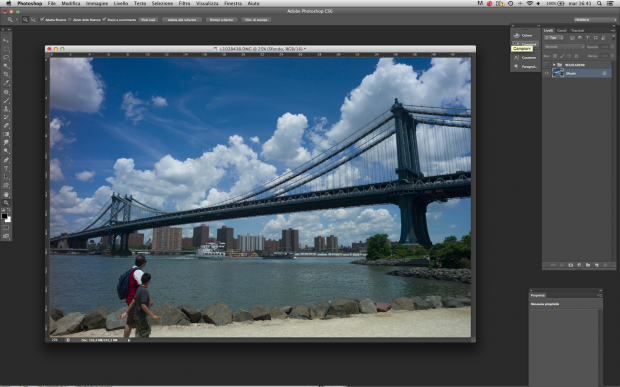The width and height of the screenshot is (620, 387).
Task: Open the layer filter type dropdown
Action: point(554,38)
